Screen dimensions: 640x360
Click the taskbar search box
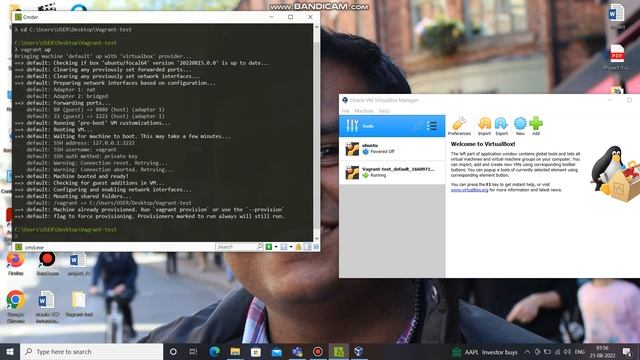coord(91,351)
